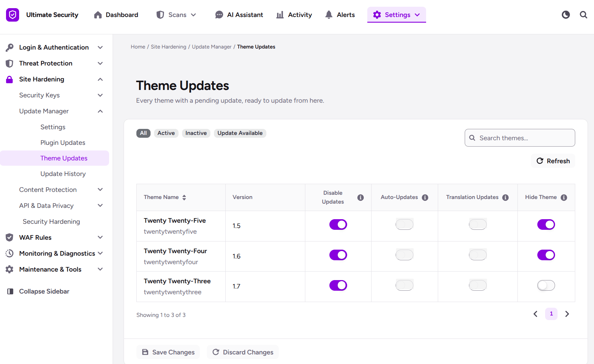The width and height of the screenshot is (594, 364).
Task: Click the Site Hardening lock icon
Action: (10, 79)
